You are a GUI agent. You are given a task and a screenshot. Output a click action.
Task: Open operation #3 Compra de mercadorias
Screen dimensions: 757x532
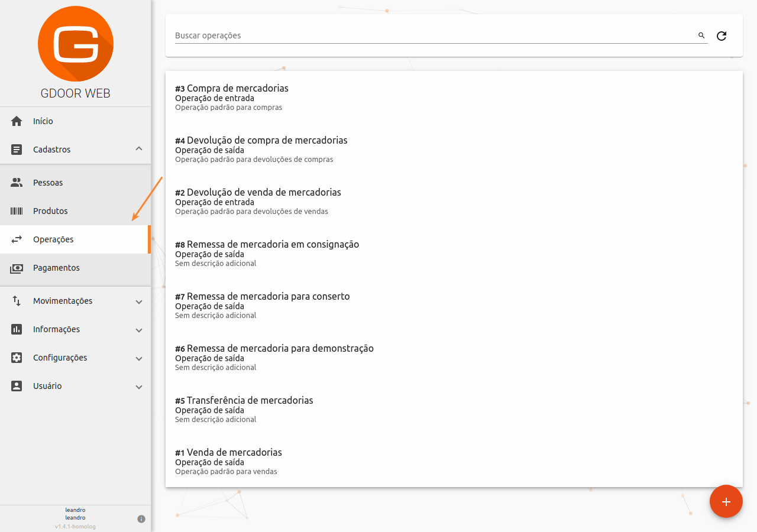click(x=454, y=97)
